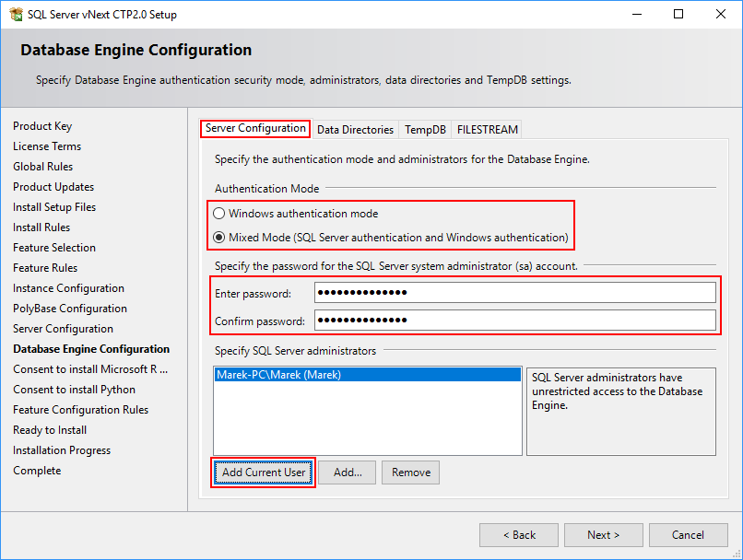Open the TempDB tab
The image size is (743, 560).
[x=424, y=129]
